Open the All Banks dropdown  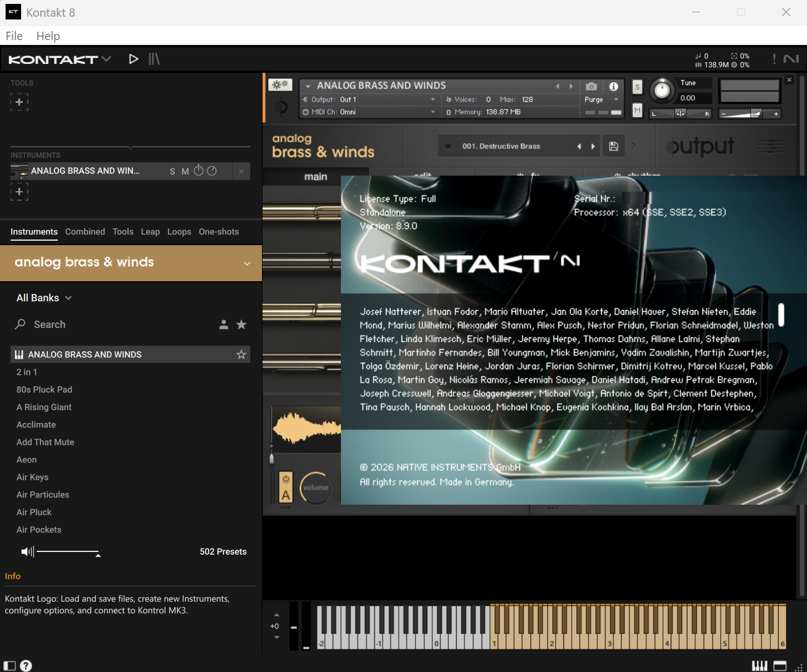click(43, 297)
